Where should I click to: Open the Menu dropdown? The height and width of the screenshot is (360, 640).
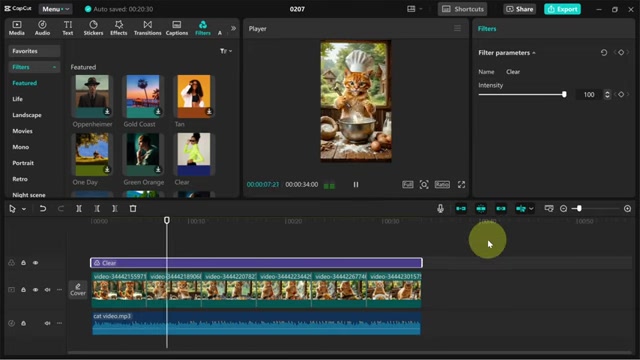point(56,9)
